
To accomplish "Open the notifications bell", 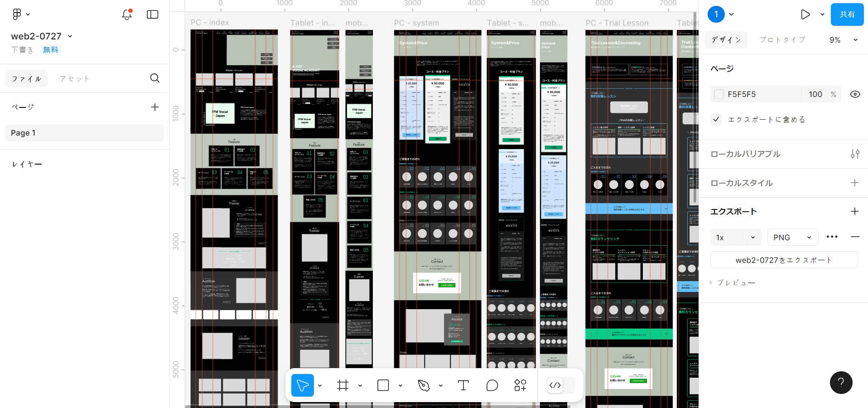I will [127, 15].
